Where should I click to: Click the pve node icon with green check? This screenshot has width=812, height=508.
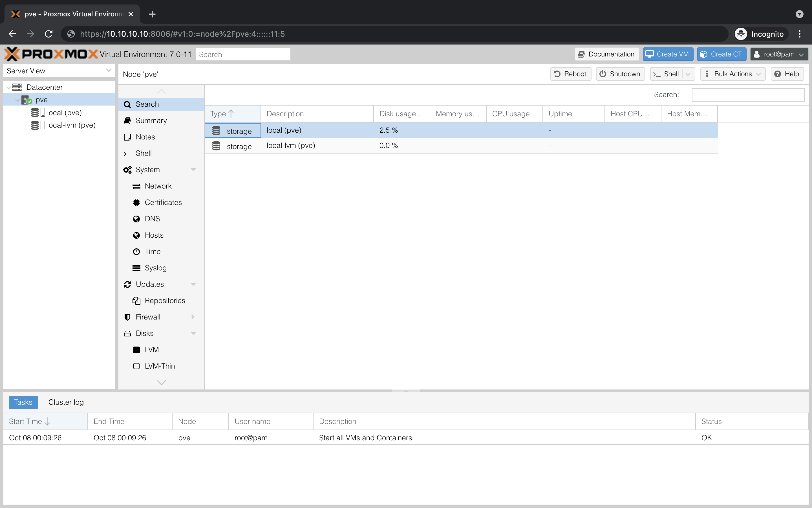pyautogui.click(x=27, y=100)
